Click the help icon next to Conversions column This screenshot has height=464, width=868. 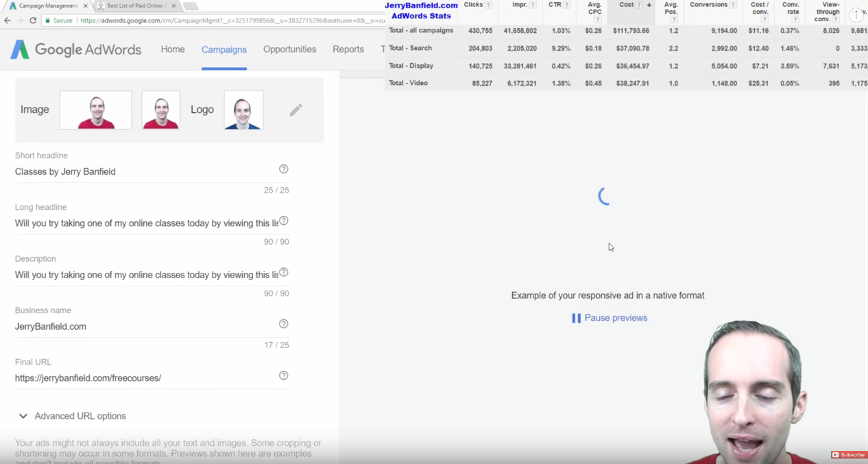click(733, 5)
